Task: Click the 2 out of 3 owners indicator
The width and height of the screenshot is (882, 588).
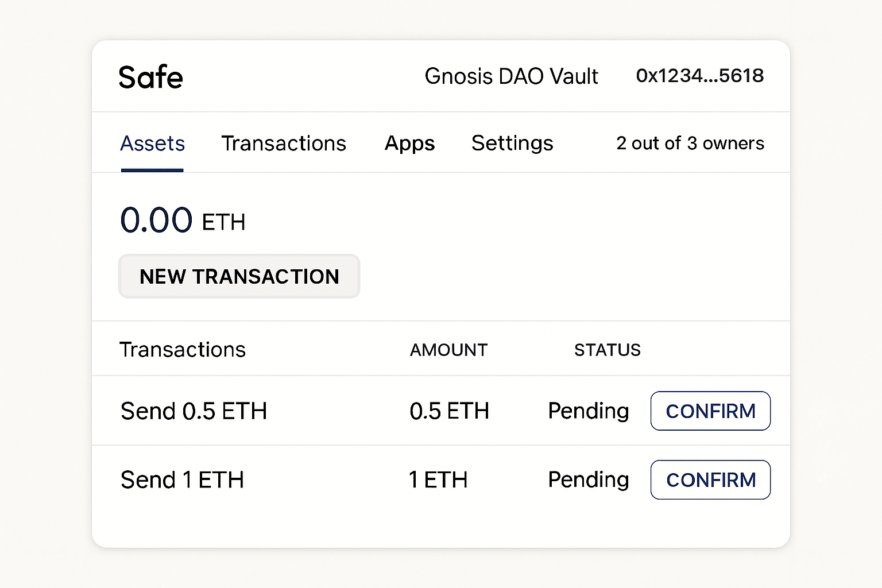Action: tap(690, 144)
